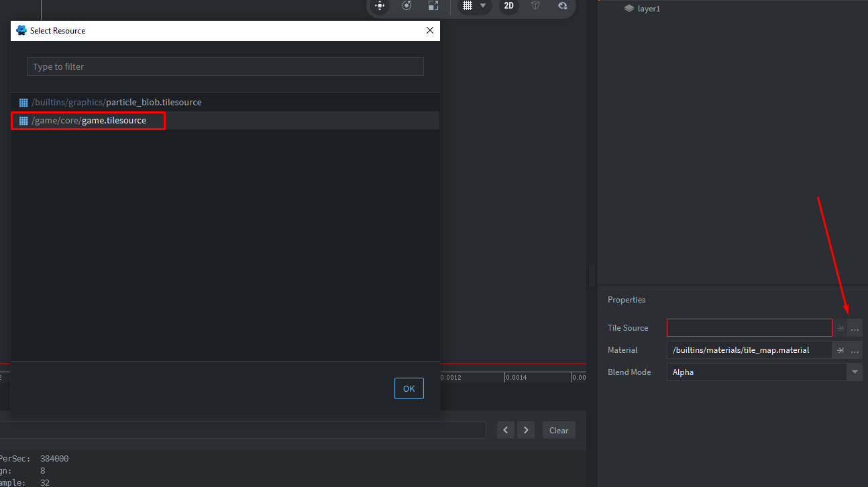Click the Material go-to-resource arrow icon
The height and width of the screenshot is (487, 868).
point(840,350)
